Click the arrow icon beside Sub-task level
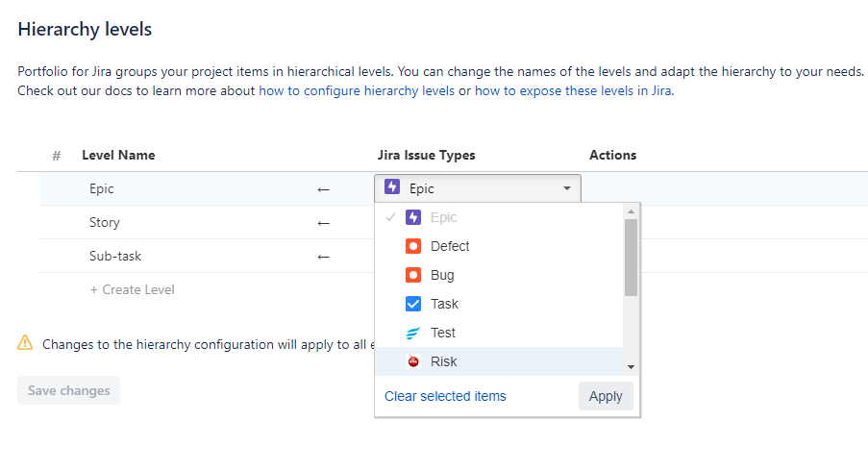This screenshot has height=471, width=868. tap(323, 257)
